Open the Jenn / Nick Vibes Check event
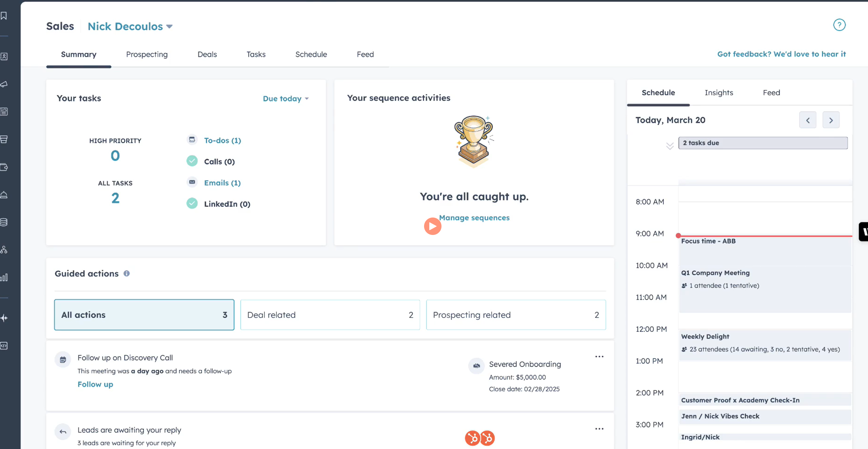Viewport: 868px width, 449px height. (765, 416)
